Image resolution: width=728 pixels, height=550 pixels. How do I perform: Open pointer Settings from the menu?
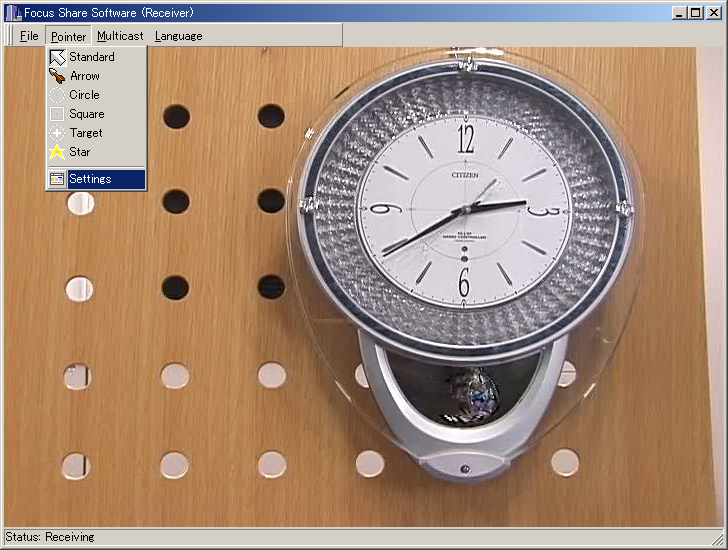click(x=90, y=179)
